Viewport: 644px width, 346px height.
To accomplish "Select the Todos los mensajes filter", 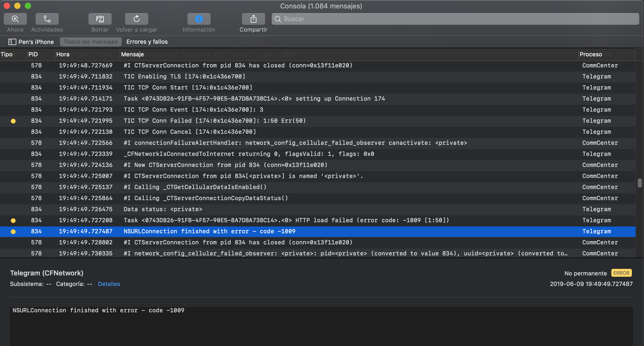I will click(91, 42).
